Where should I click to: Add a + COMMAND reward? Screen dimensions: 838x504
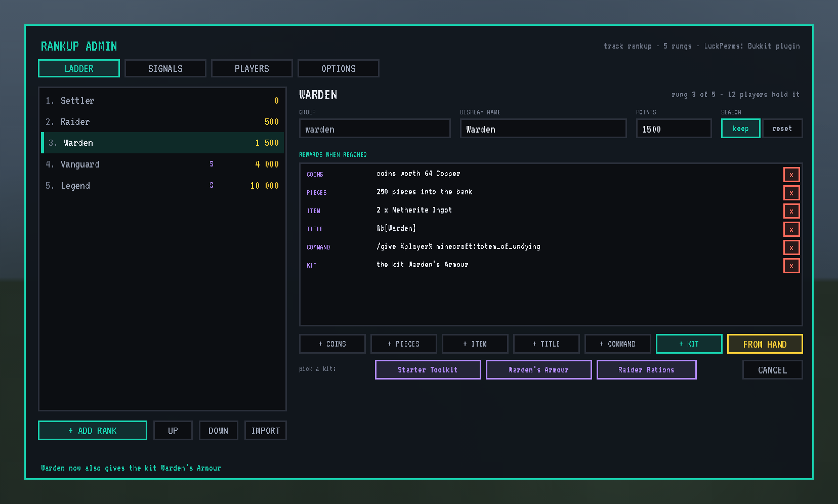[x=618, y=344]
